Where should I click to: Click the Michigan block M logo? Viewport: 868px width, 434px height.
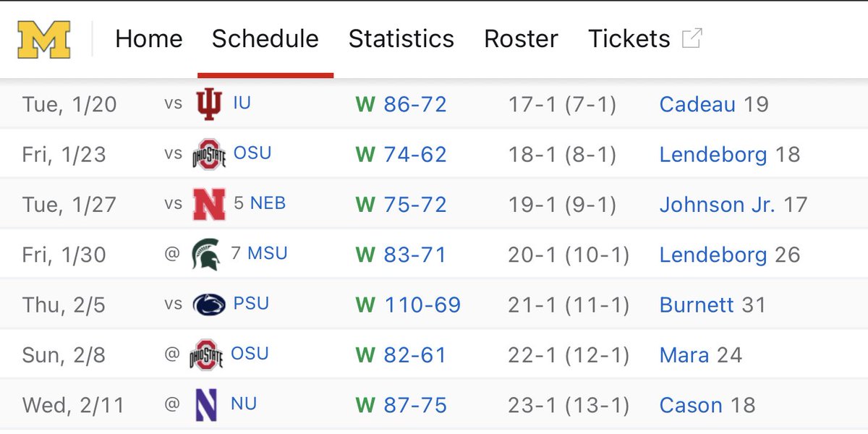tap(44, 39)
